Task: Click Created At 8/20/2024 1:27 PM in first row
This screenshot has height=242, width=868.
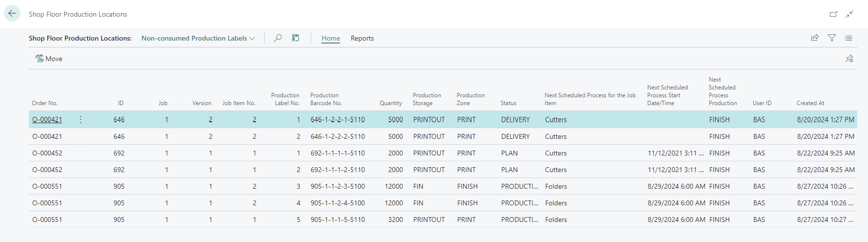Action: tap(826, 119)
